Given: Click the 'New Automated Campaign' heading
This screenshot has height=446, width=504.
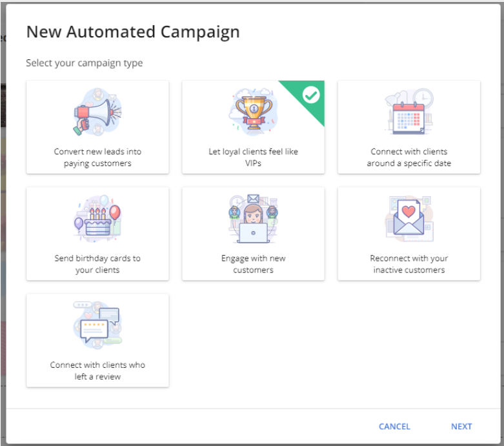Looking at the screenshot, I should pos(133,32).
